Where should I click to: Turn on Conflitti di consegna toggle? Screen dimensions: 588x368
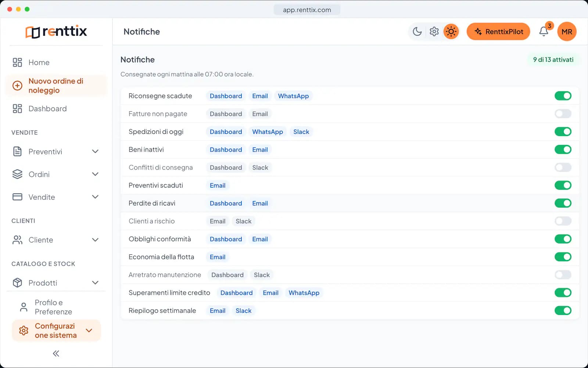point(563,167)
